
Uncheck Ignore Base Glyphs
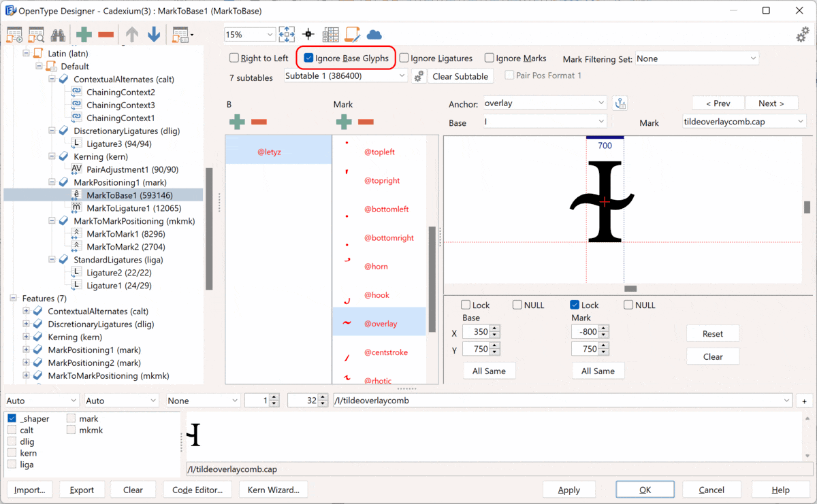[308, 58]
